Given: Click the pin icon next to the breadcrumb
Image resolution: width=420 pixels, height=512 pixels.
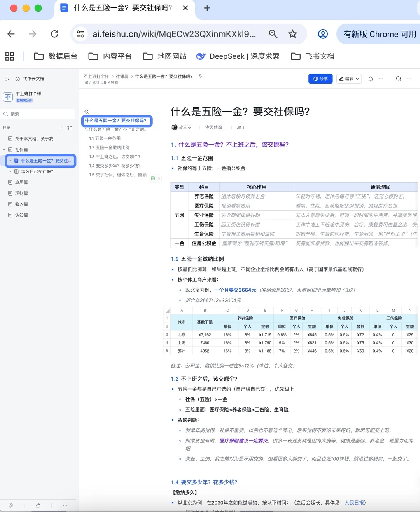Looking at the screenshot, I should 200,77.
